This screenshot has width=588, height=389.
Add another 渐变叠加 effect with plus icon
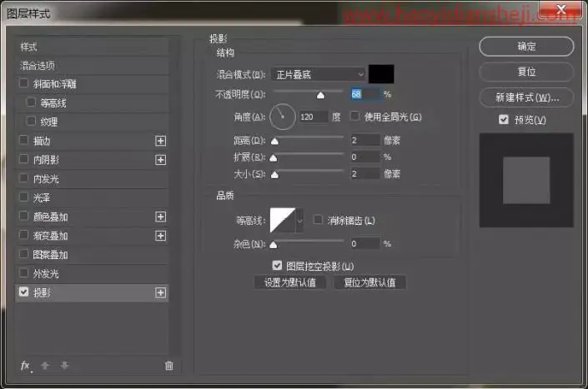[160, 236]
